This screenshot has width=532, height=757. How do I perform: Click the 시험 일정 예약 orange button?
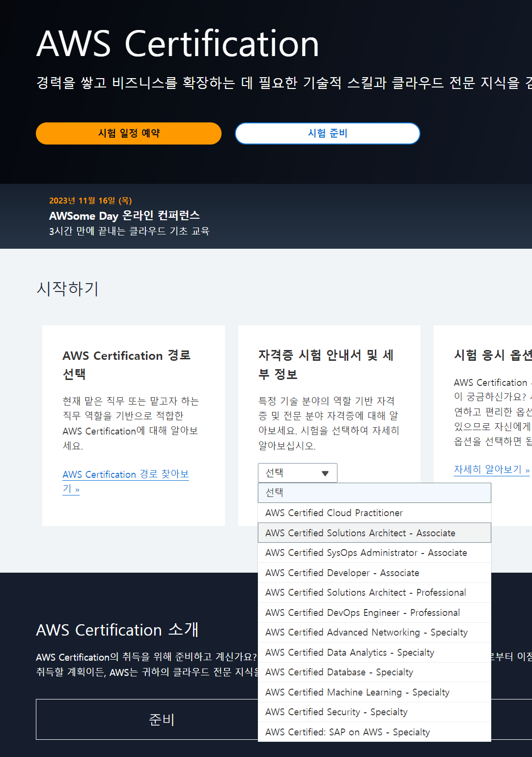pos(129,133)
